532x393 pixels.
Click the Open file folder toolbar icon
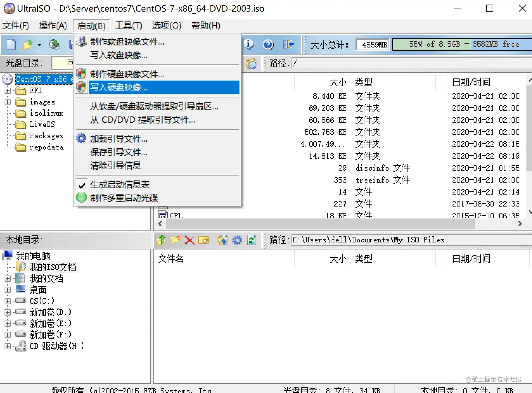(x=27, y=45)
